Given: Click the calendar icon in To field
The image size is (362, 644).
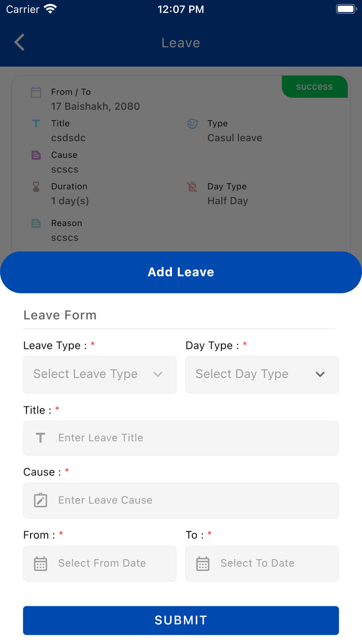Looking at the screenshot, I should [x=203, y=564].
